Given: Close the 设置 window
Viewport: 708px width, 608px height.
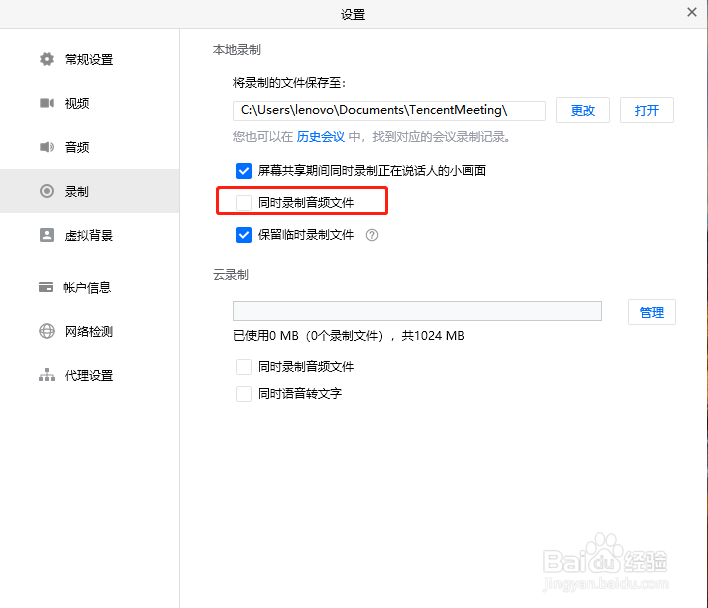Looking at the screenshot, I should (x=692, y=12).
